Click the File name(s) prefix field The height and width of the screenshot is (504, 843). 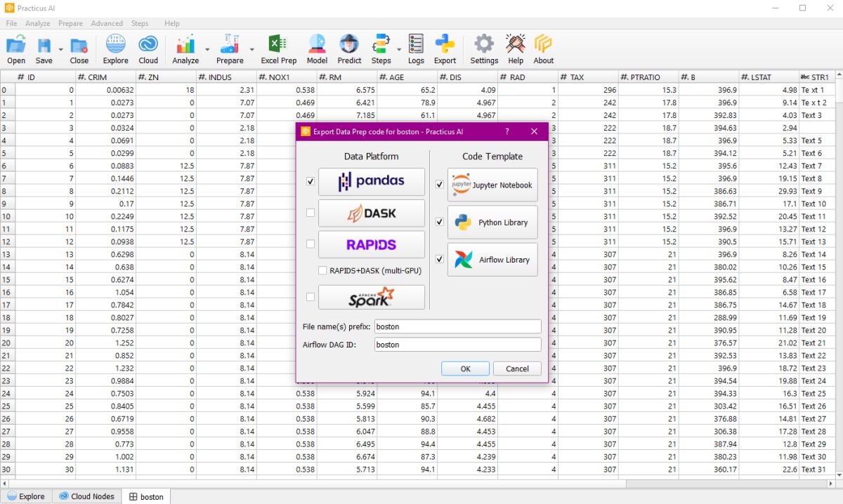(x=457, y=326)
